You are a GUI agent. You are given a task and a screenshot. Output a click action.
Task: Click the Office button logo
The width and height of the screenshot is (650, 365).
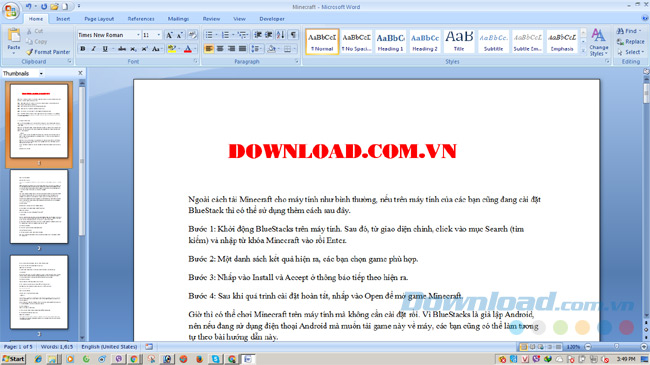click(x=11, y=10)
